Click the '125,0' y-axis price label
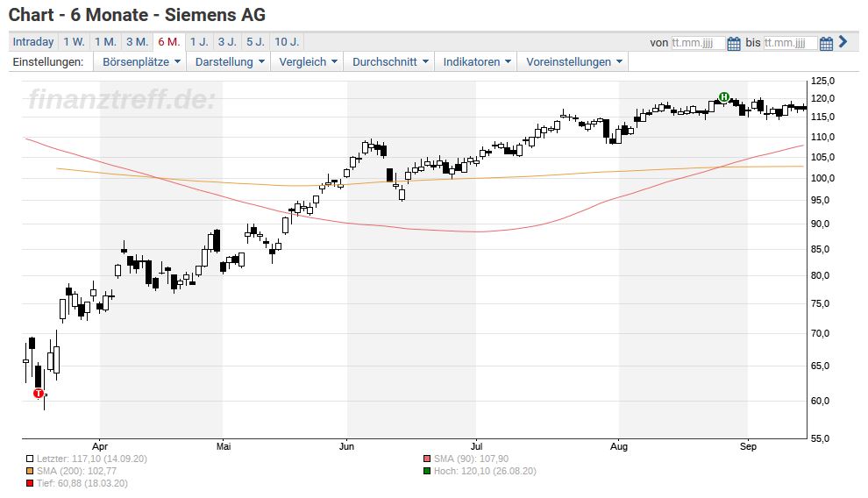The image size is (868, 498). click(x=822, y=81)
